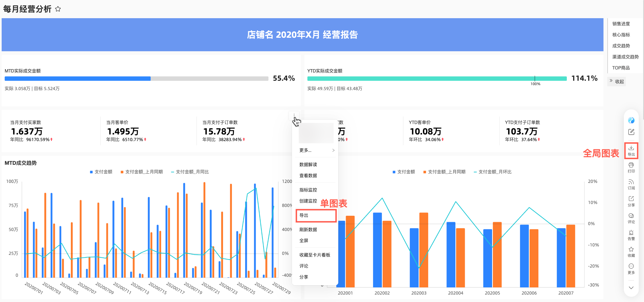Collapse navigation with 收起 button
Screen dimensions: 644x302
[x=617, y=82]
